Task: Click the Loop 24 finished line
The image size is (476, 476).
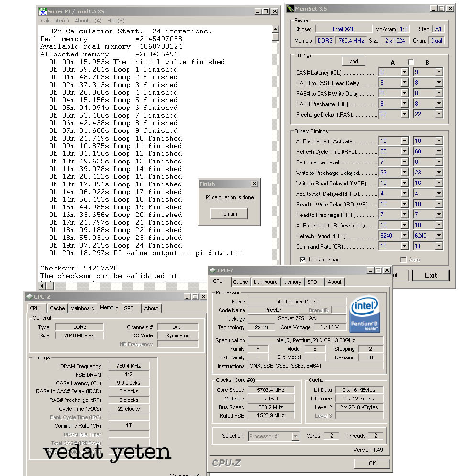Action: point(115,245)
